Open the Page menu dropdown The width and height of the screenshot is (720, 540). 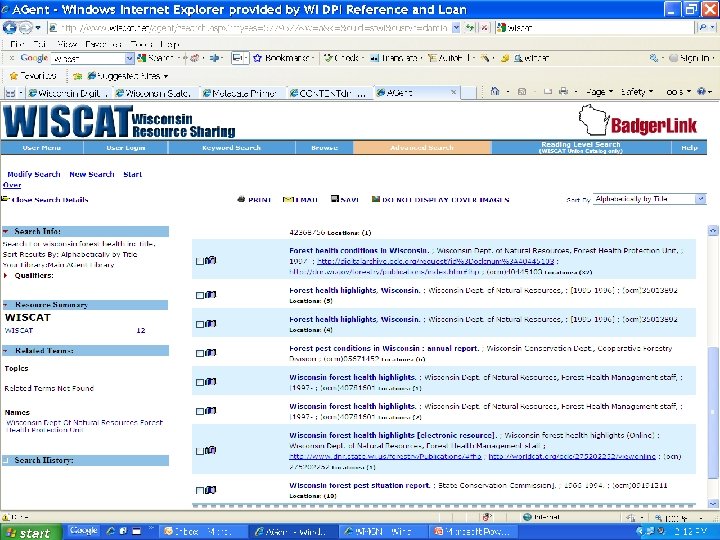pos(599,92)
